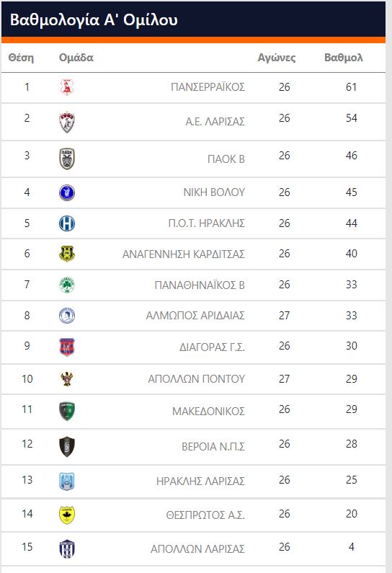Open the ΔΙΑΓΟΡΑΣ Γ.Σ. team name
The width and height of the screenshot is (392, 573).
coord(212,347)
